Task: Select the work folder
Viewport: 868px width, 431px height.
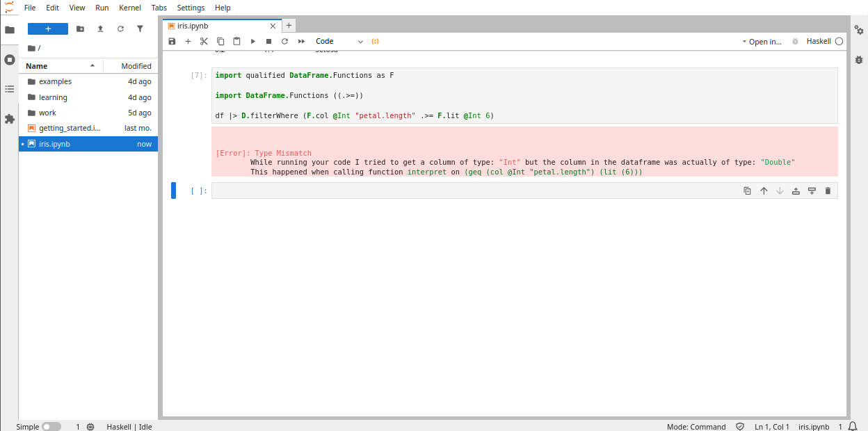Action: 88,113
